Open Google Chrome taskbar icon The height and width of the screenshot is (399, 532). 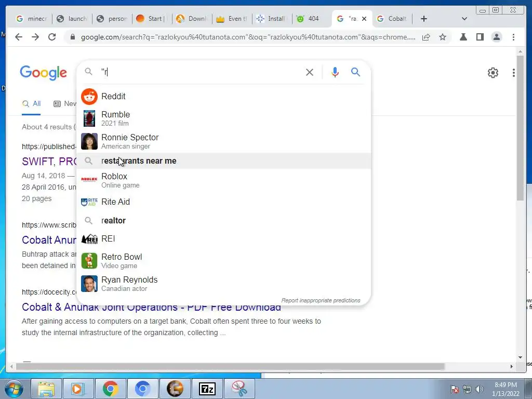110,389
